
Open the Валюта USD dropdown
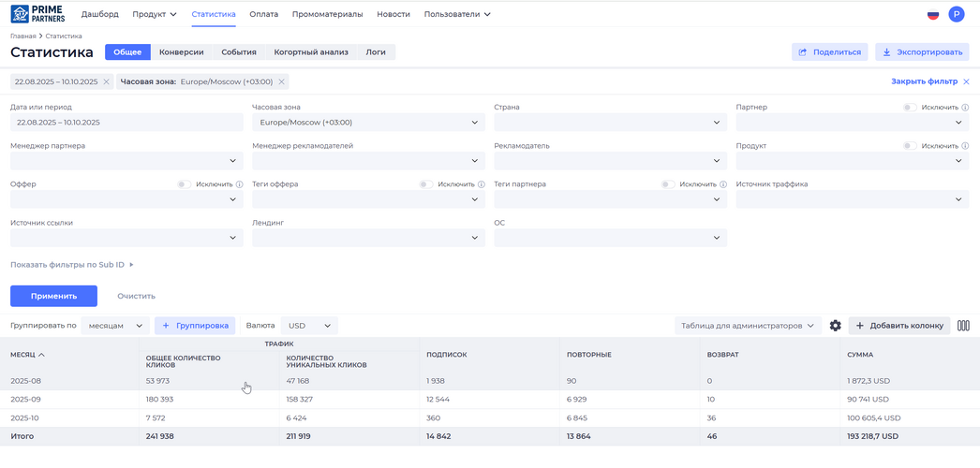309,326
